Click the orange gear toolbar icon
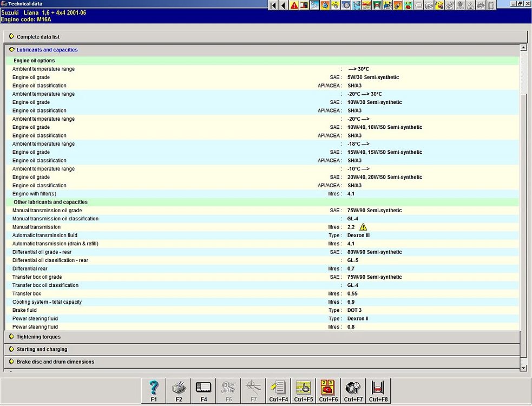The width and height of the screenshot is (532, 406). point(325,5)
